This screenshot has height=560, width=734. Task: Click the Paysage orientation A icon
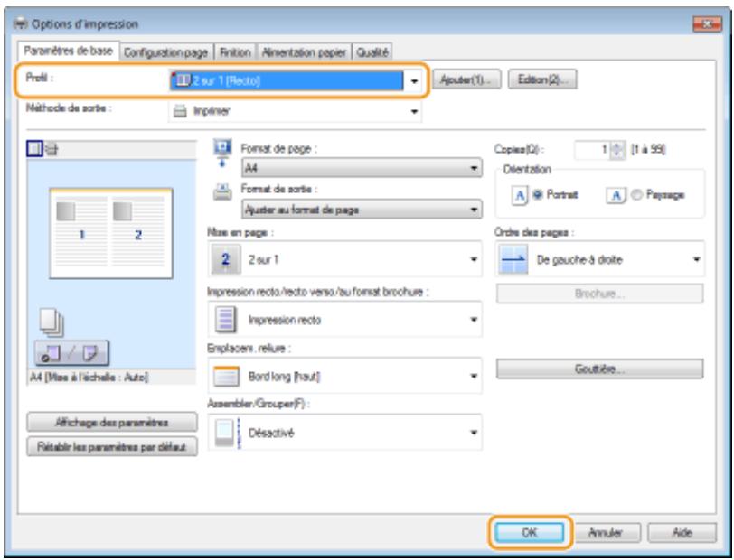tap(616, 195)
